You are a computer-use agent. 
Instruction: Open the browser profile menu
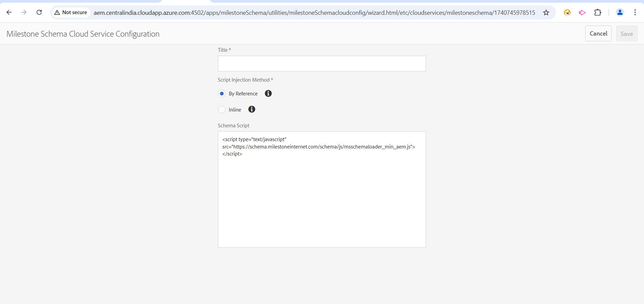(x=620, y=12)
